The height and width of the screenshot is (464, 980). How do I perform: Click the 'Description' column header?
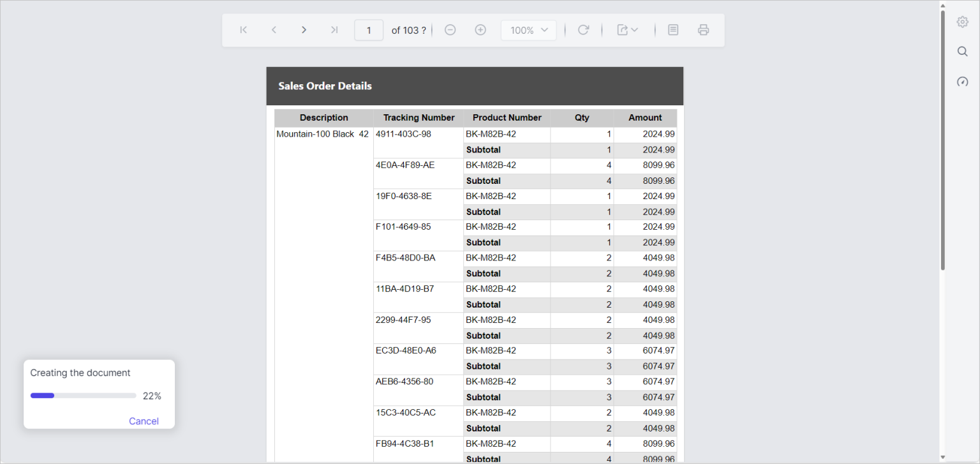point(324,118)
